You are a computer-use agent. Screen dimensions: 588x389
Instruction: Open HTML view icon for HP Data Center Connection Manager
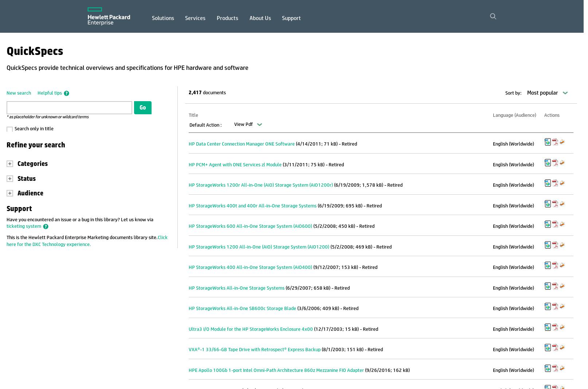click(548, 142)
